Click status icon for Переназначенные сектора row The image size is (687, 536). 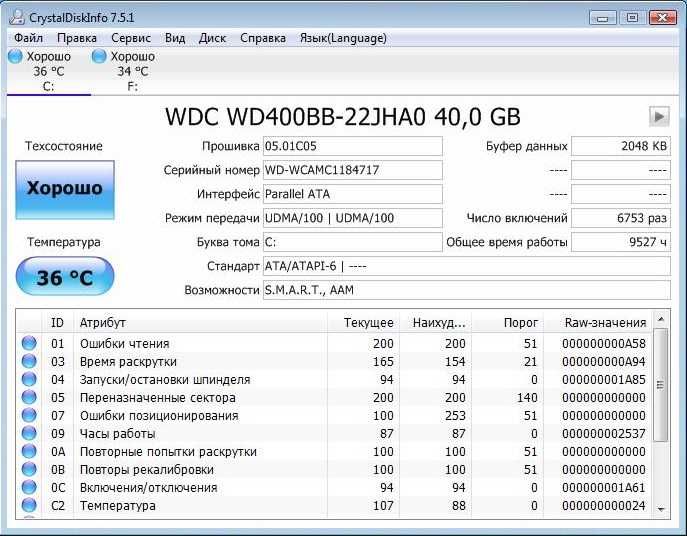(x=29, y=397)
